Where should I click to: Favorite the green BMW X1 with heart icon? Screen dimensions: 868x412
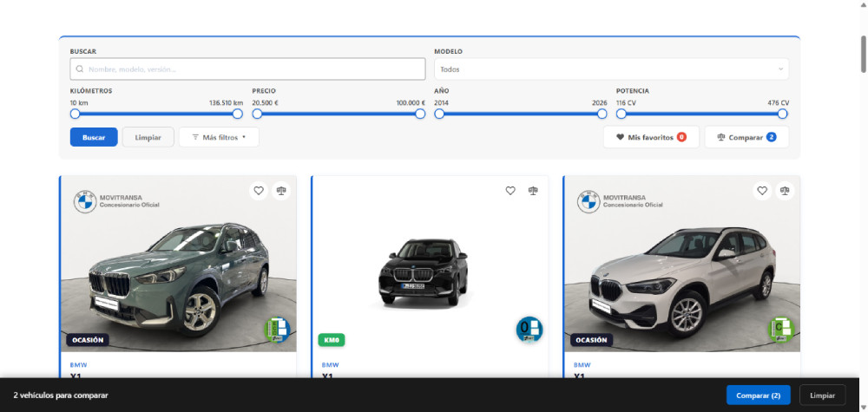(x=259, y=191)
